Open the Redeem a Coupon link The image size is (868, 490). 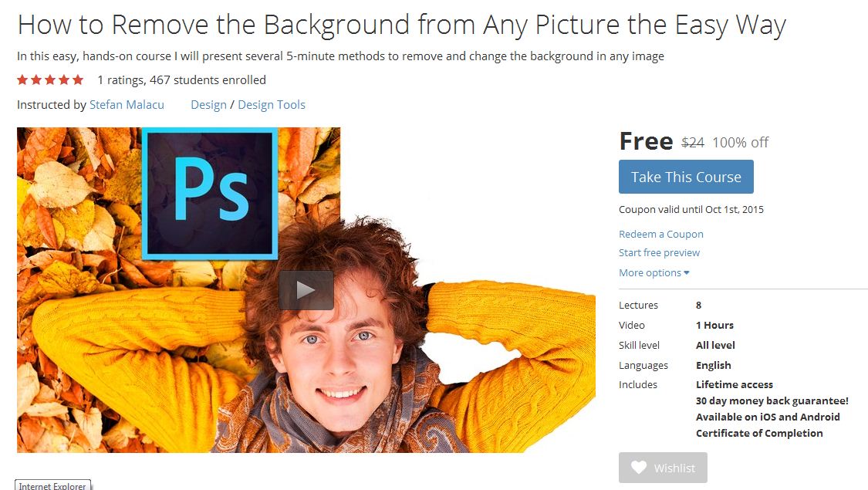click(x=661, y=234)
